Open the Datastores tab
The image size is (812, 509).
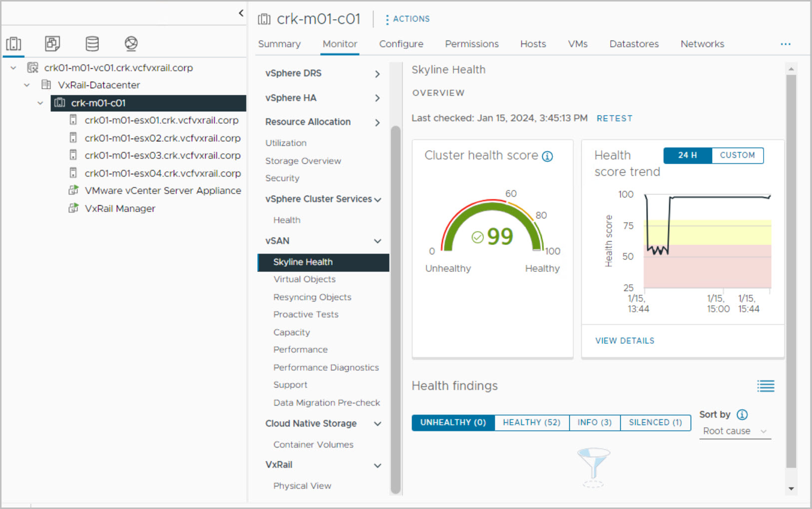click(x=634, y=44)
